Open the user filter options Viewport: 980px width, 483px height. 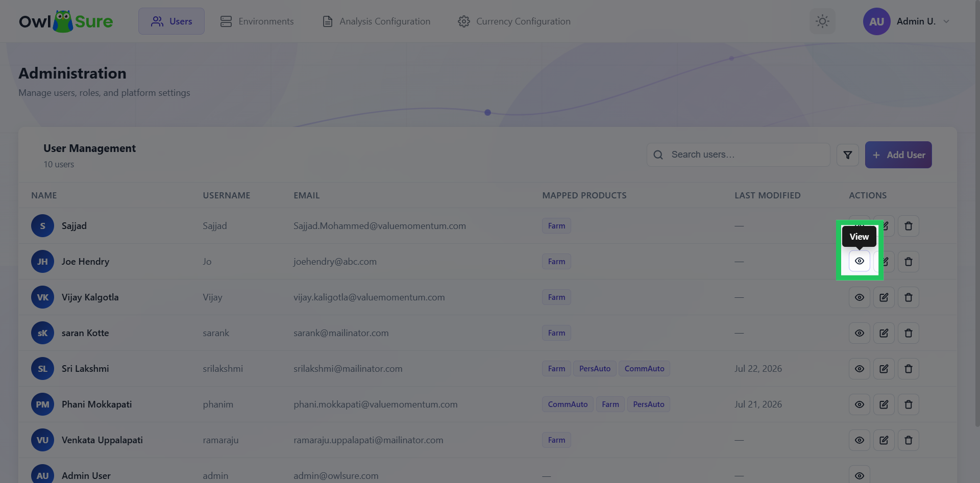pyautogui.click(x=848, y=155)
